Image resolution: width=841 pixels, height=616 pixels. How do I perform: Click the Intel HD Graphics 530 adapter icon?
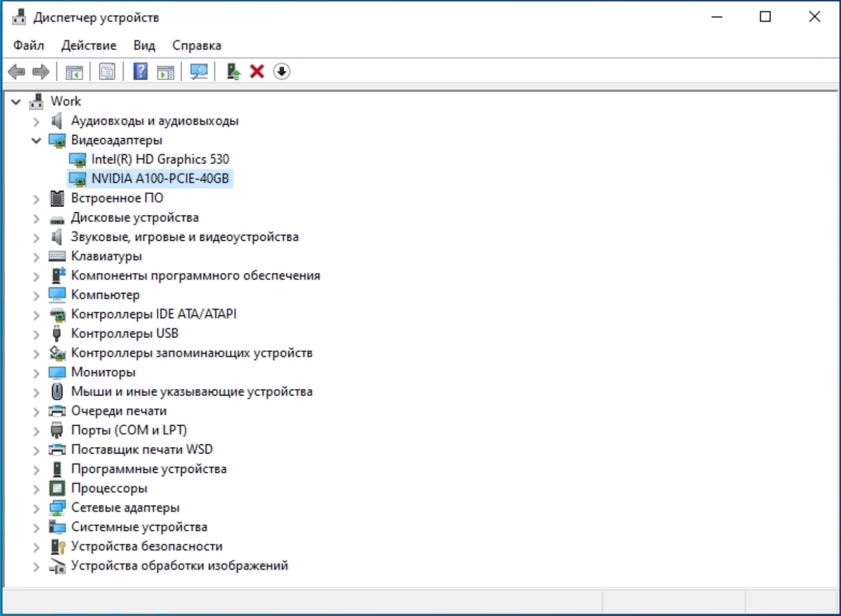click(77, 160)
